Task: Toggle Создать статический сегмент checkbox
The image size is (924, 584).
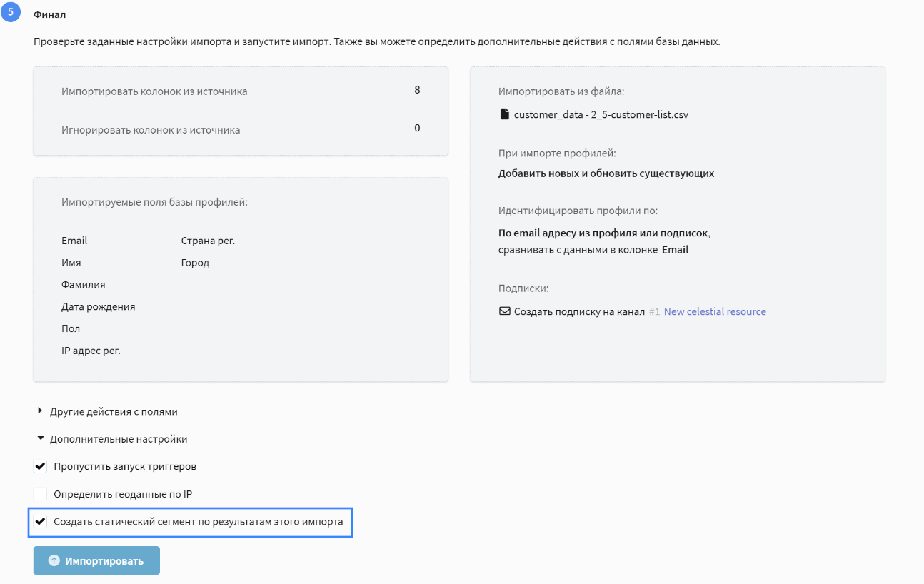Action: coord(40,522)
